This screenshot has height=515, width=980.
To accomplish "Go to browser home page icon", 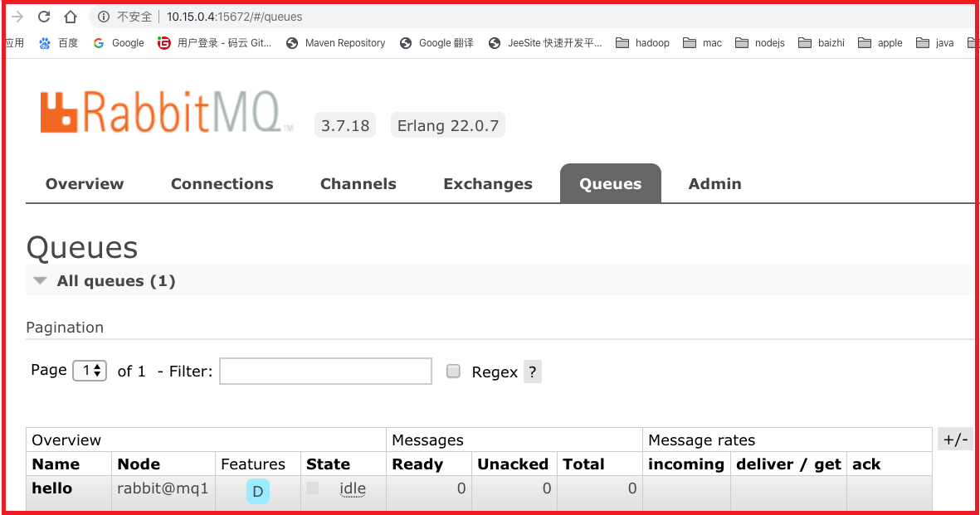I will pyautogui.click(x=71, y=17).
